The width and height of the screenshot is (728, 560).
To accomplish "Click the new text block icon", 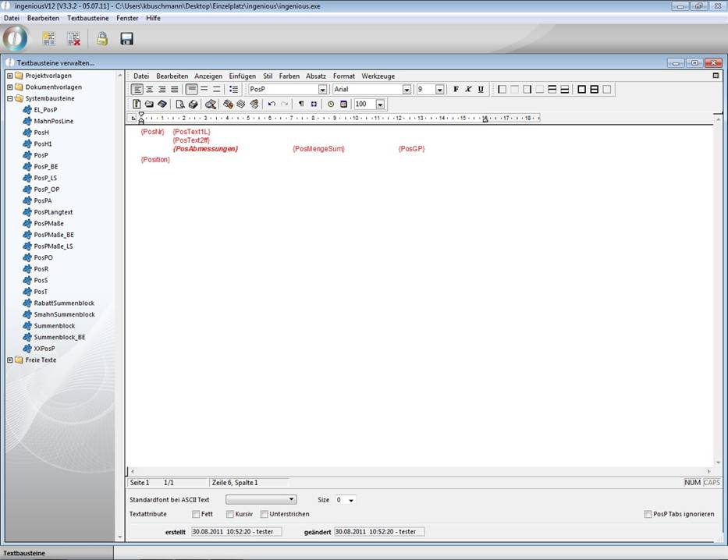I will 49,39.
